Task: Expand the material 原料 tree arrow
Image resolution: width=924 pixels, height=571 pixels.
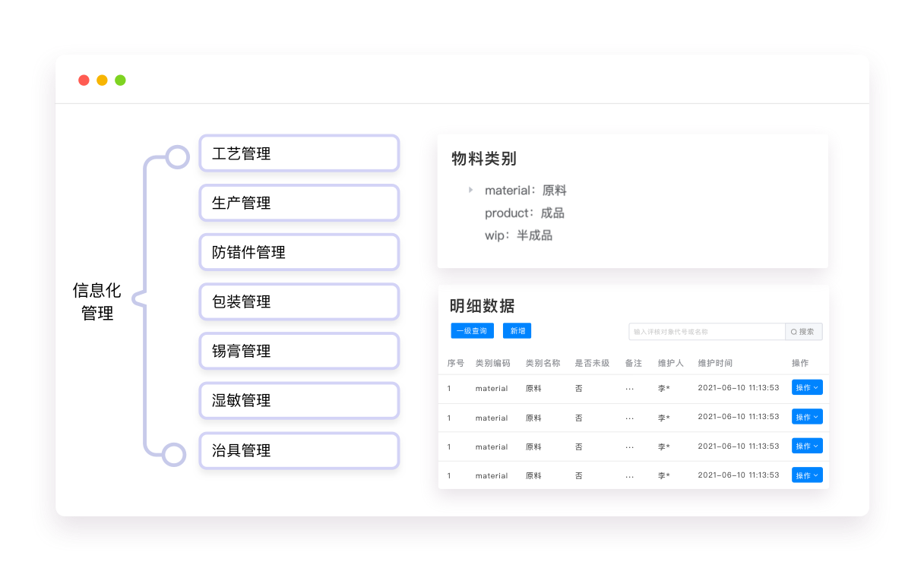Action: (x=470, y=190)
